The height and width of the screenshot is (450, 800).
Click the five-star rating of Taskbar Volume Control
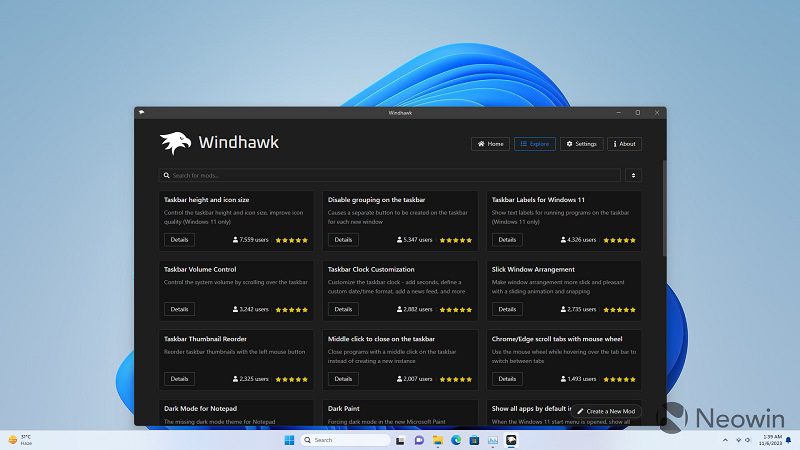point(292,310)
